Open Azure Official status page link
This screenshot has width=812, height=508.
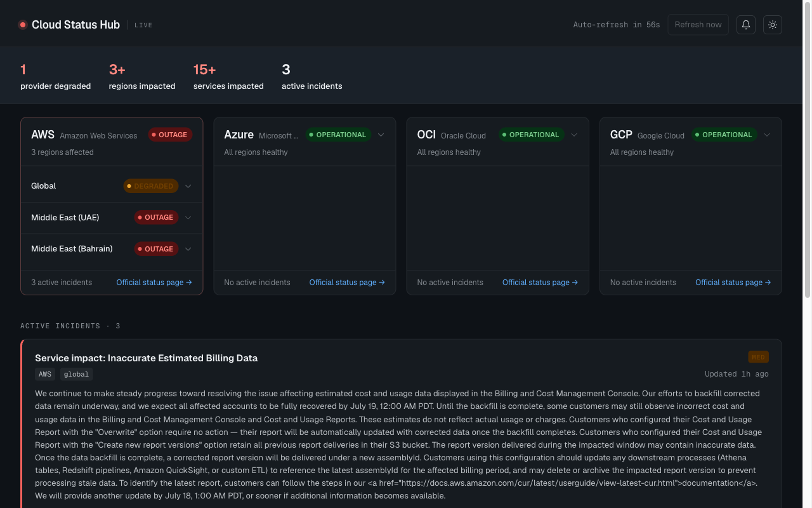[x=347, y=283]
